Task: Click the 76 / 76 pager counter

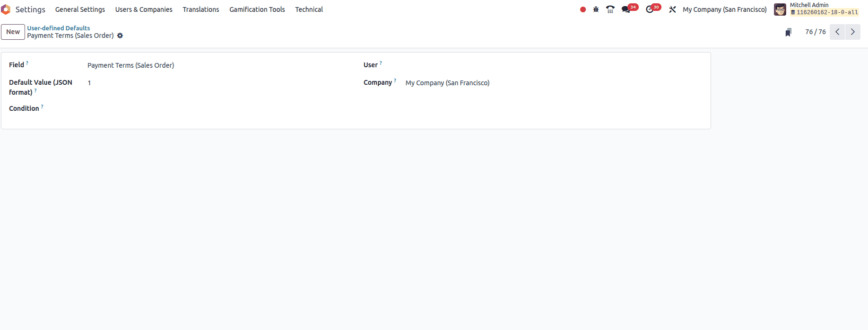Action: click(x=816, y=32)
